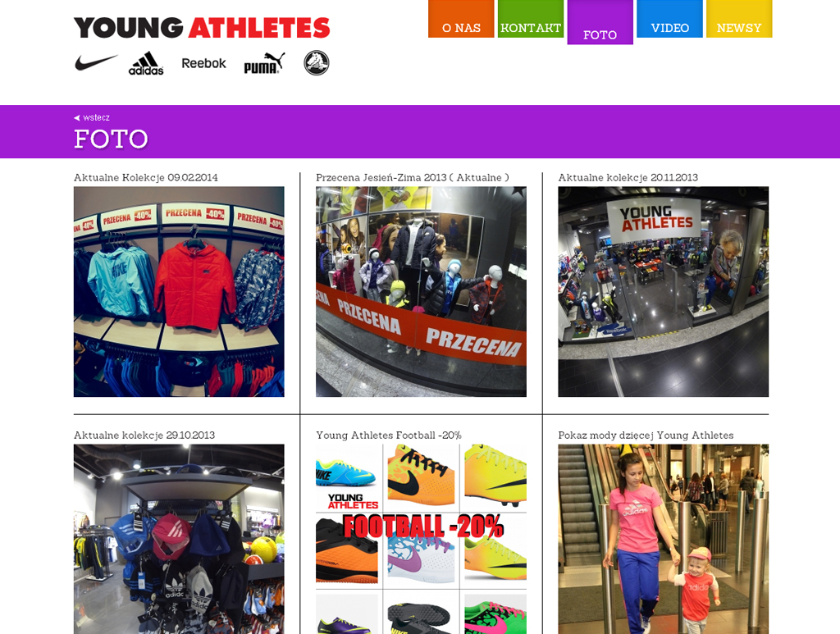Open Aktualne Kolekcje 09.02.2014 title link

pyautogui.click(x=146, y=177)
